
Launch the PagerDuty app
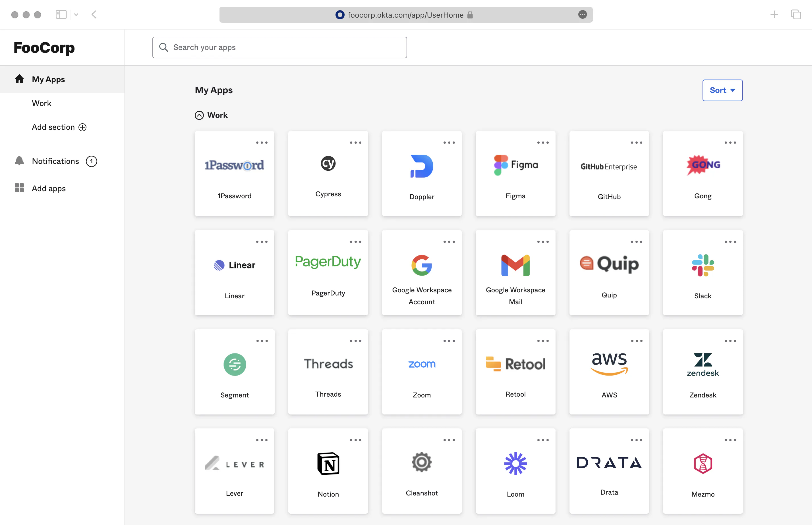(328, 272)
